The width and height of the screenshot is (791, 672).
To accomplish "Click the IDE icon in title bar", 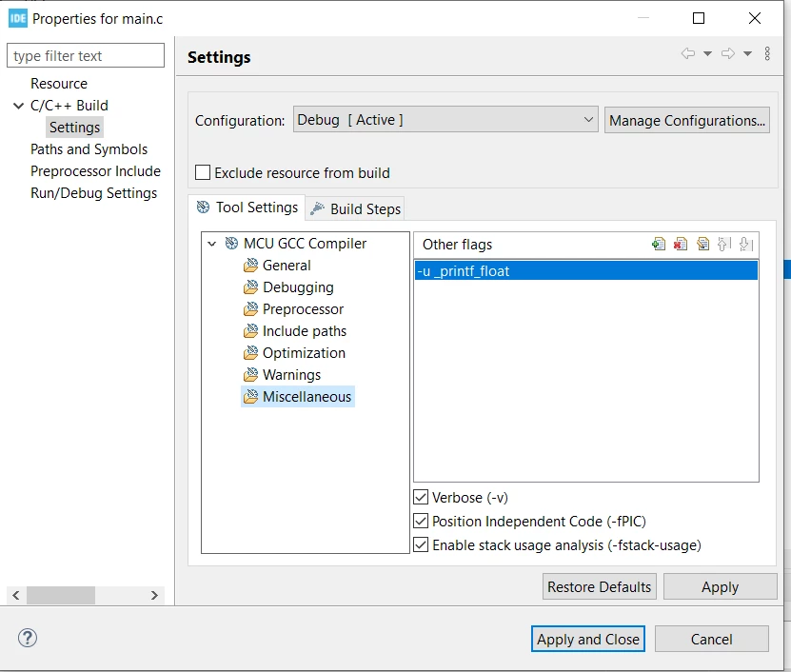I will pyautogui.click(x=18, y=19).
